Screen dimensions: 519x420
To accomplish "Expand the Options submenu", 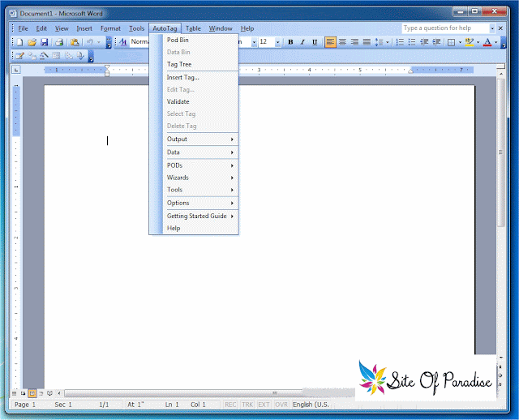I will 200,203.
